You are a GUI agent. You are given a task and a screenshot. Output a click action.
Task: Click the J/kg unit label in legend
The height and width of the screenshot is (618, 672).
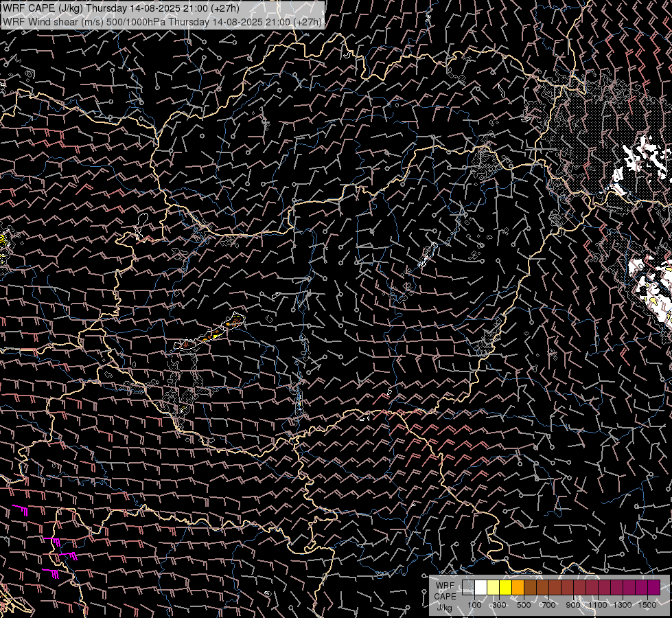444,608
